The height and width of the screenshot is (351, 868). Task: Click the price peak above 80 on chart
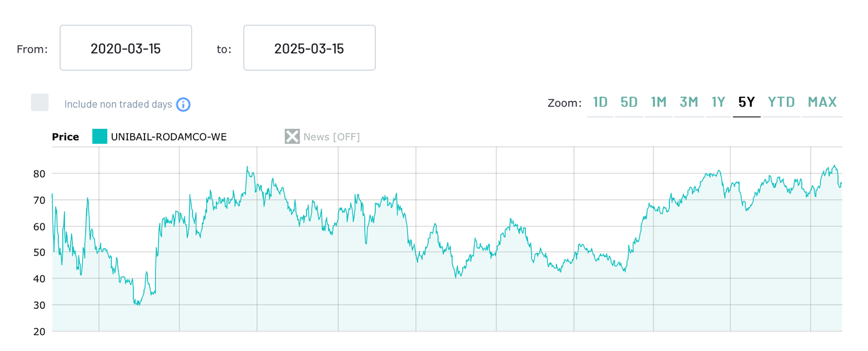[x=247, y=167]
